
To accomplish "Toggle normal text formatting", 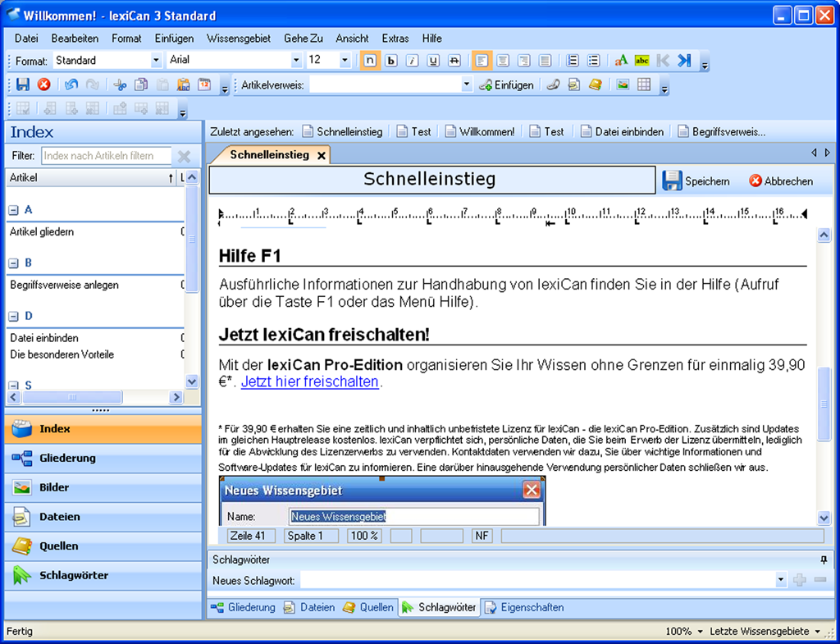I will [x=370, y=61].
